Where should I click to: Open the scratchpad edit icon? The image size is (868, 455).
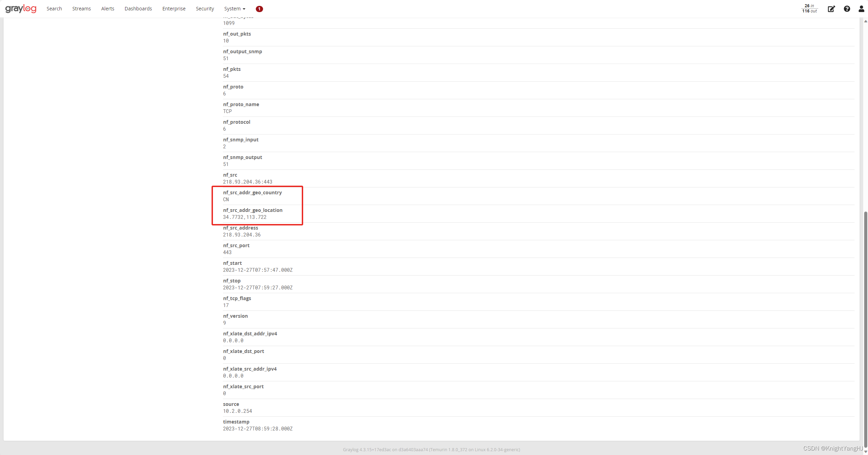831,9
